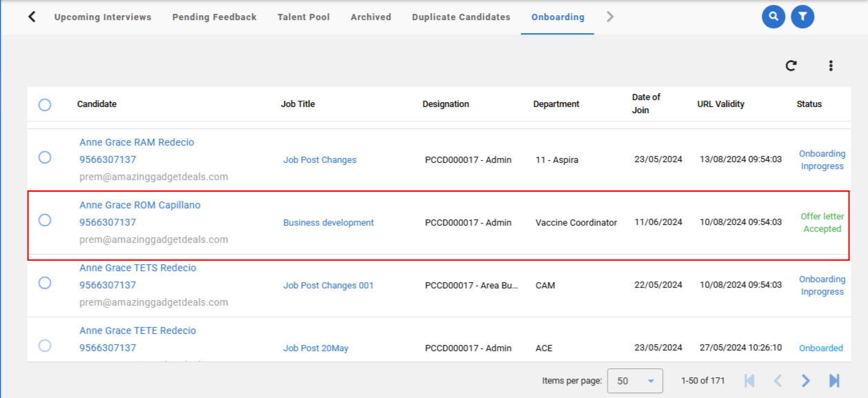Toggle the select-all checkbox in table header
Image resolution: width=868 pixels, height=398 pixels.
(x=45, y=105)
